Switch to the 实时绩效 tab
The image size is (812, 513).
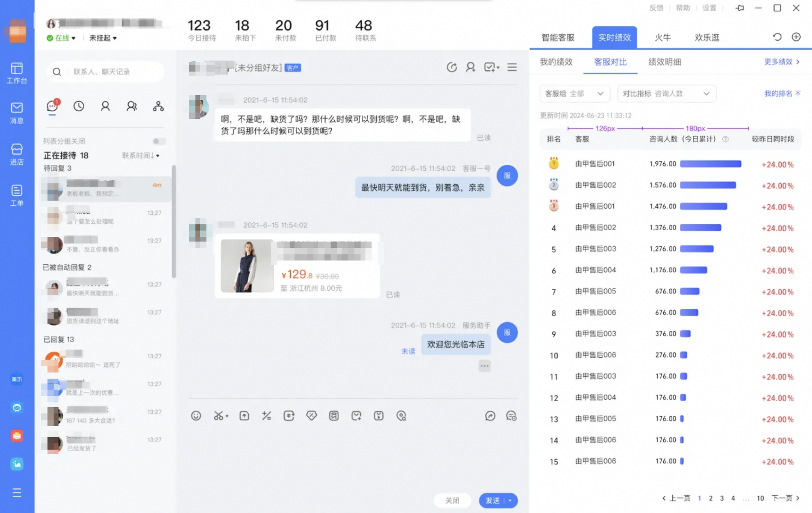(614, 37)
